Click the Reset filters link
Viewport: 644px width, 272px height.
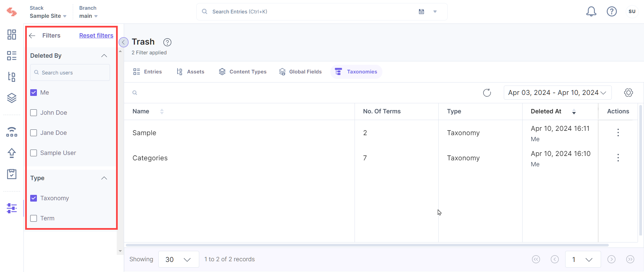point(96,36)
